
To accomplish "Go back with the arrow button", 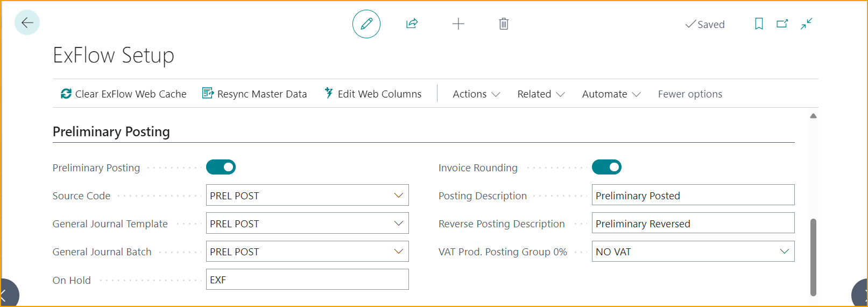I will click(x=27, y=23).
